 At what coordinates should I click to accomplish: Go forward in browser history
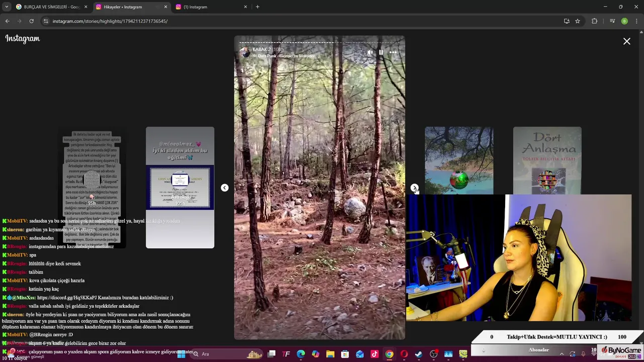pyautogui.click(x=19, y=21)
